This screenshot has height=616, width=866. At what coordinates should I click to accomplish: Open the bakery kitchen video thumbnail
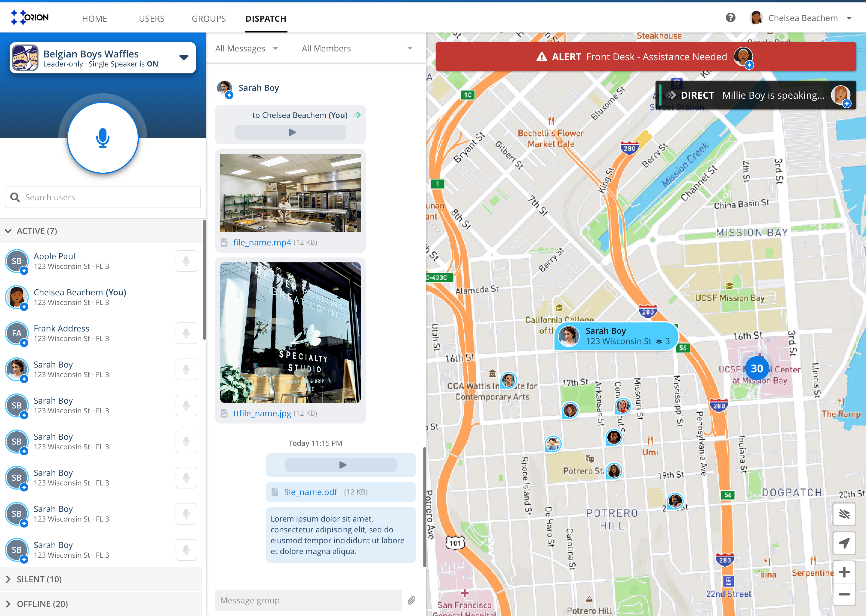click(290, 193)
